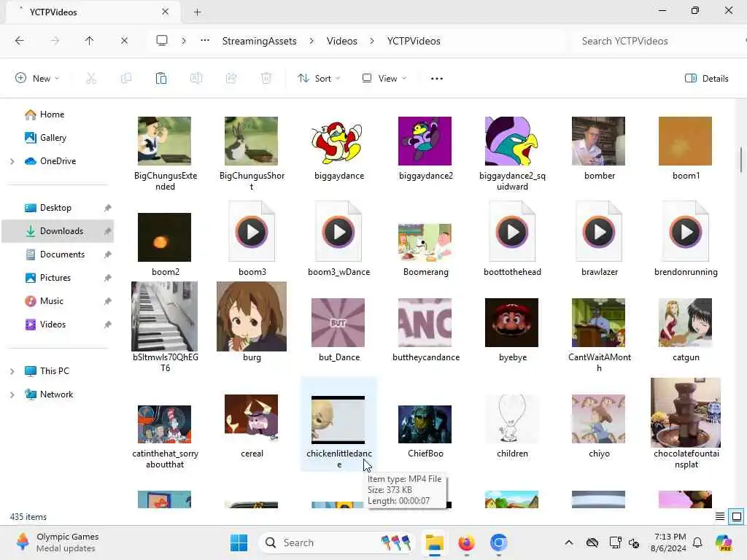
Task: Expand the Network tree node
Action: [12, 394]
